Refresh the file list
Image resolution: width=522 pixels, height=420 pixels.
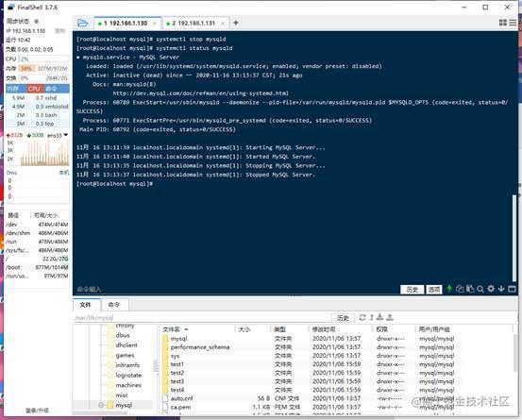click(362, 317)
